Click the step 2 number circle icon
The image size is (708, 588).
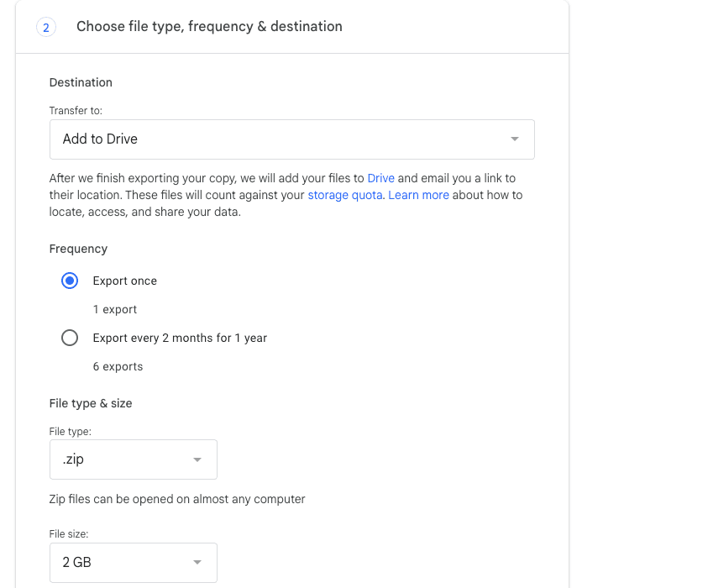click(x=46, y=27)
